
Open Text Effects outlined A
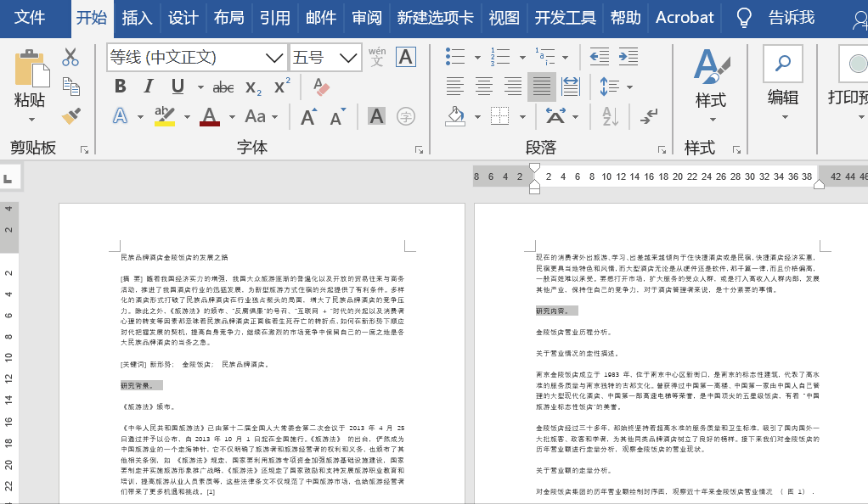120,116
